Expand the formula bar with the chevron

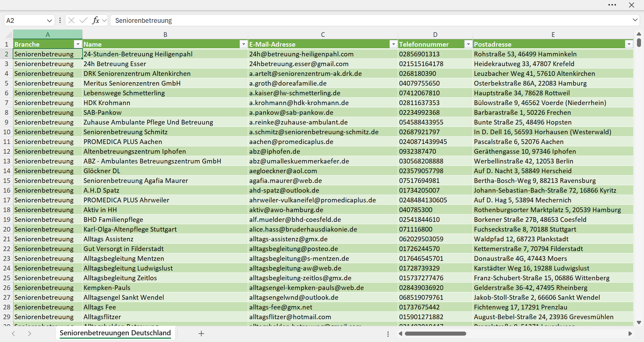635,20
